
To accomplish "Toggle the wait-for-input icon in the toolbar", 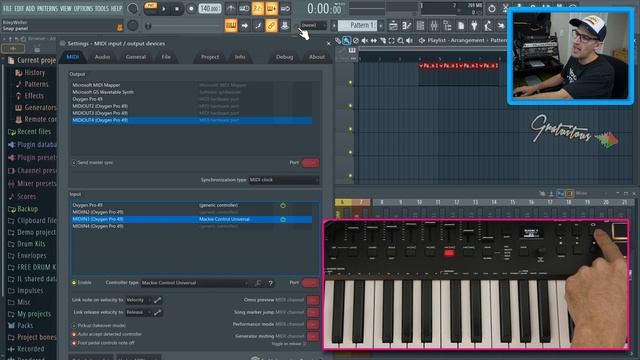I will pos(244,8).
